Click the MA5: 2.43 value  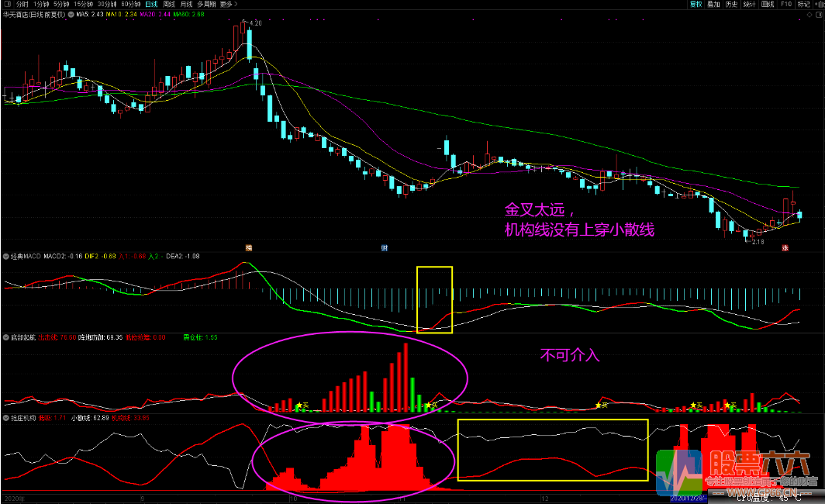click(90, 15)
